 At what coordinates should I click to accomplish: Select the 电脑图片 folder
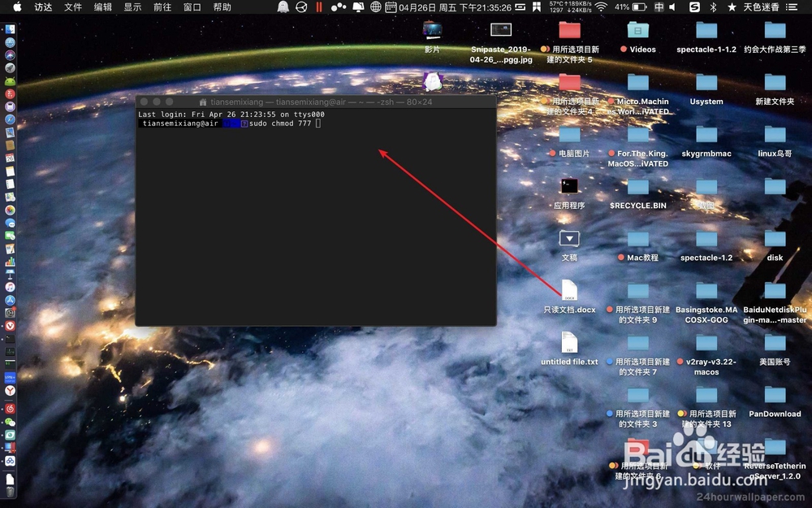pos(569,141)
